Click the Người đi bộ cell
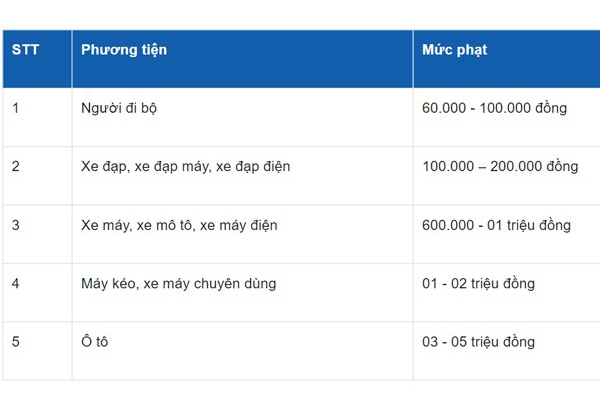600x400 pixels. click(x=119, y=108)
